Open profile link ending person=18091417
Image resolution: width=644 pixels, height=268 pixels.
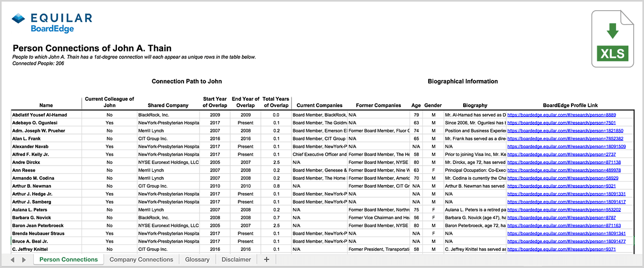pos(567,202)
